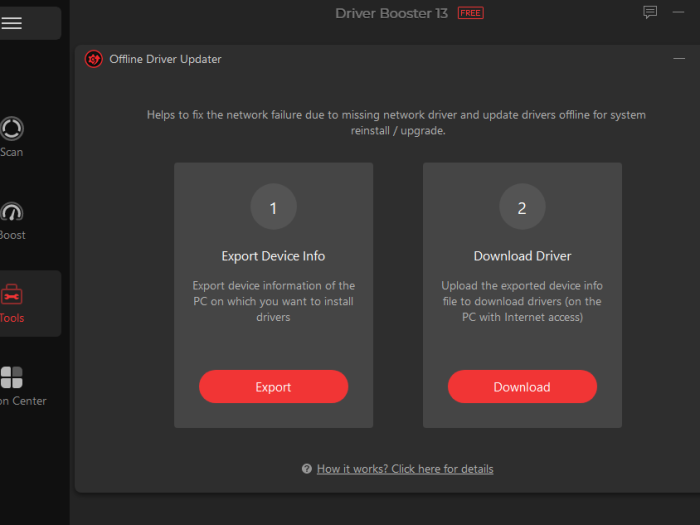This screenshot has width=700, height=525.
Task: Open "How it works? Click here for details" link
Action: 405,469
